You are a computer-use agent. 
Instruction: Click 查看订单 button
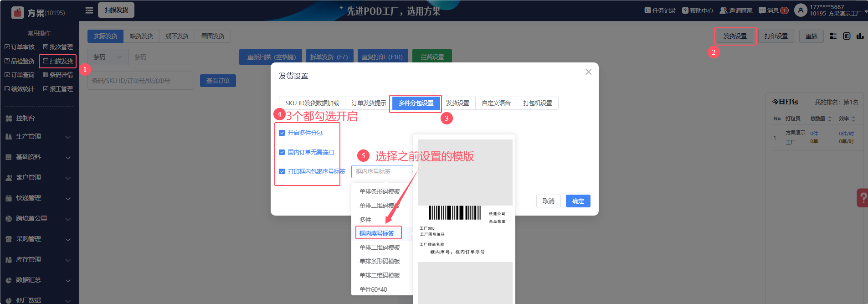pos(218,81)
